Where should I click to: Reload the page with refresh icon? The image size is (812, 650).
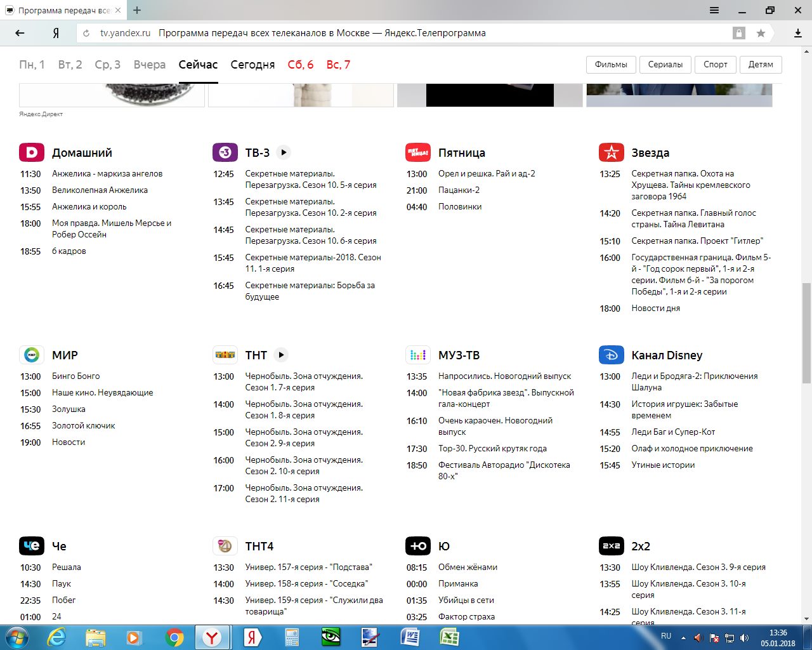(87, 33)
